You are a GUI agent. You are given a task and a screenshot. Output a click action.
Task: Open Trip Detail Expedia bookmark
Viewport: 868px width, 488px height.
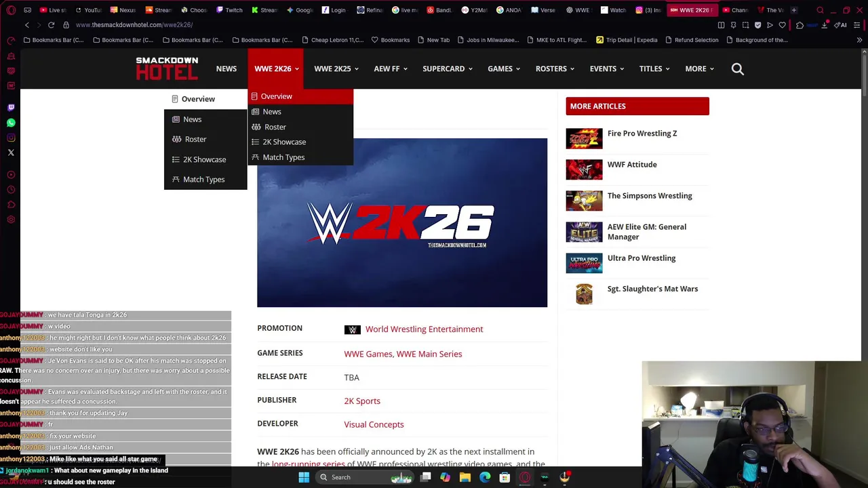[x=627, y=40]
